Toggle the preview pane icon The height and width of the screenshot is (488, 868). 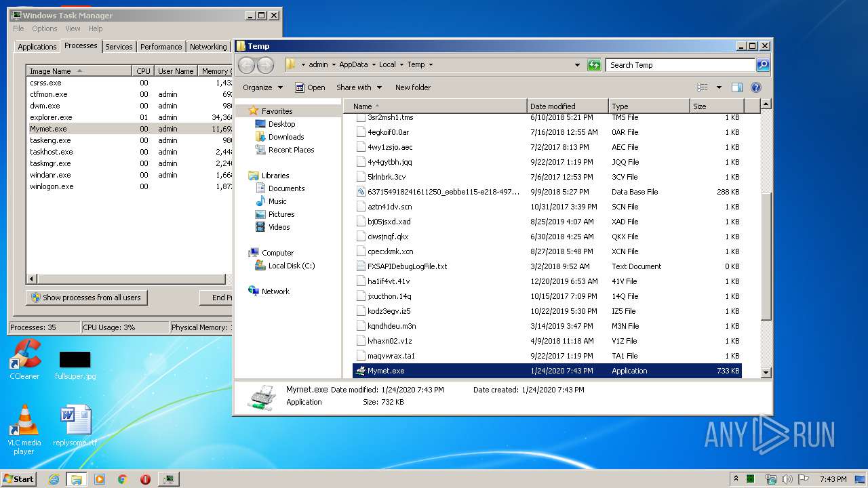coord(737,87)
